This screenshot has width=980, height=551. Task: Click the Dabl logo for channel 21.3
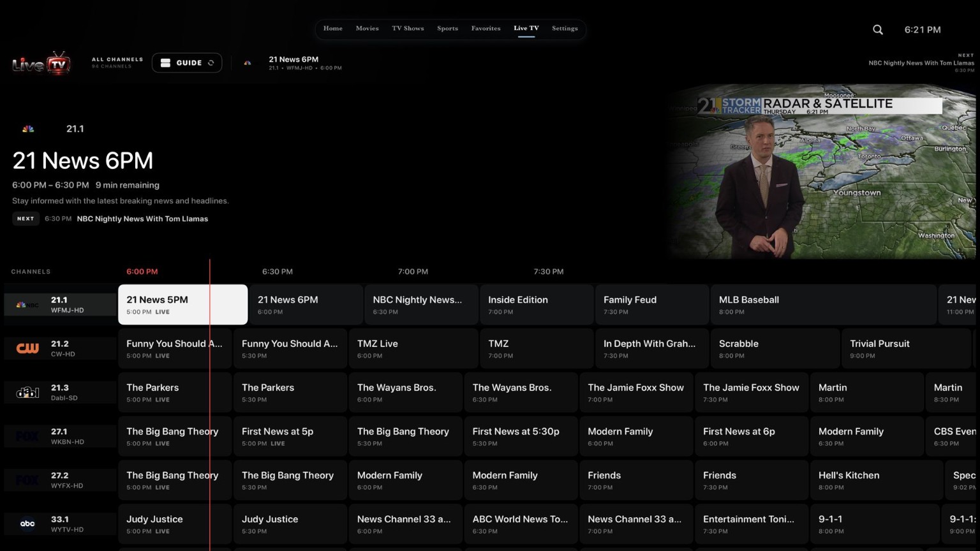pos(27,392)
